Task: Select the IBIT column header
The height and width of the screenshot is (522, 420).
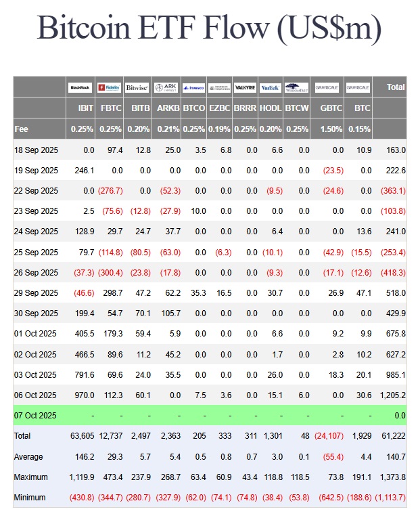Action: pos(86,108)
